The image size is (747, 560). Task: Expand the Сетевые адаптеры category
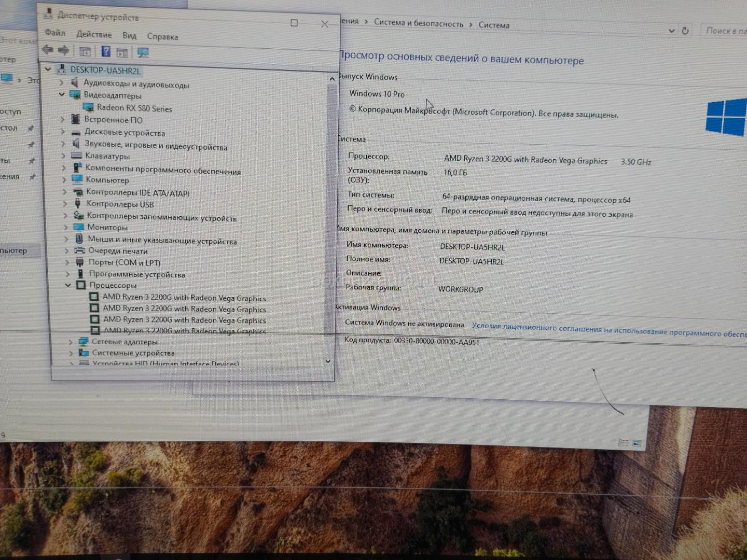tap(71, 342)
